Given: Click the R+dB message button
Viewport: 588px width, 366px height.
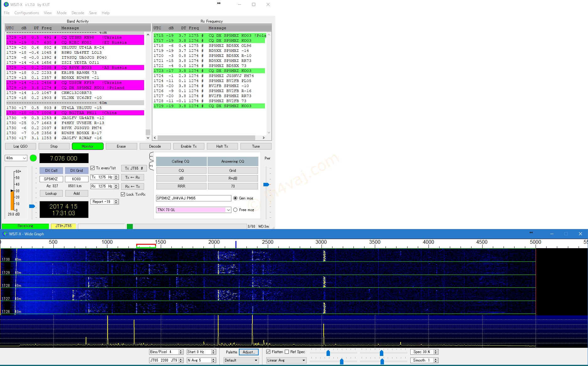Looking at the screenshot, I should pos(233,178).
